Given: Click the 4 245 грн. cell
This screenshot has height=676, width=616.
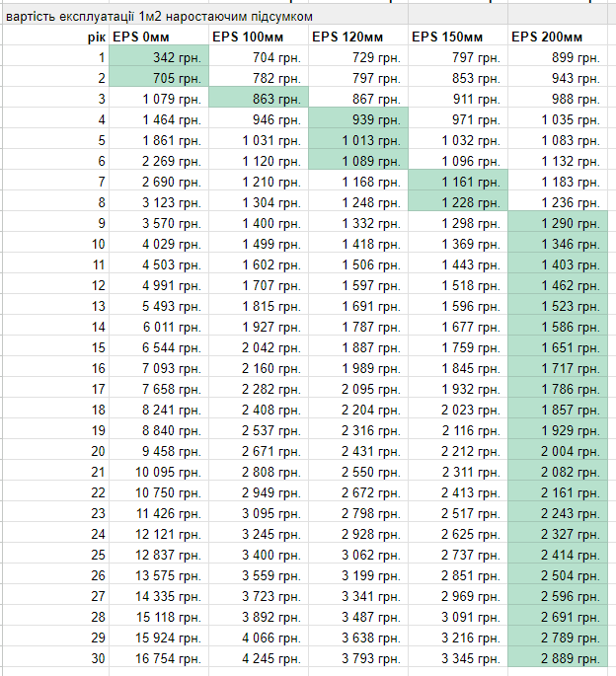Looking at the screenshot, I should tap(259, 658).
